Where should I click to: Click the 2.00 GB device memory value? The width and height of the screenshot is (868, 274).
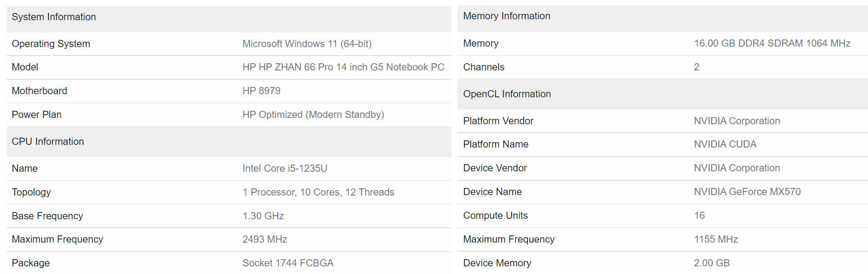pos(712,263)
